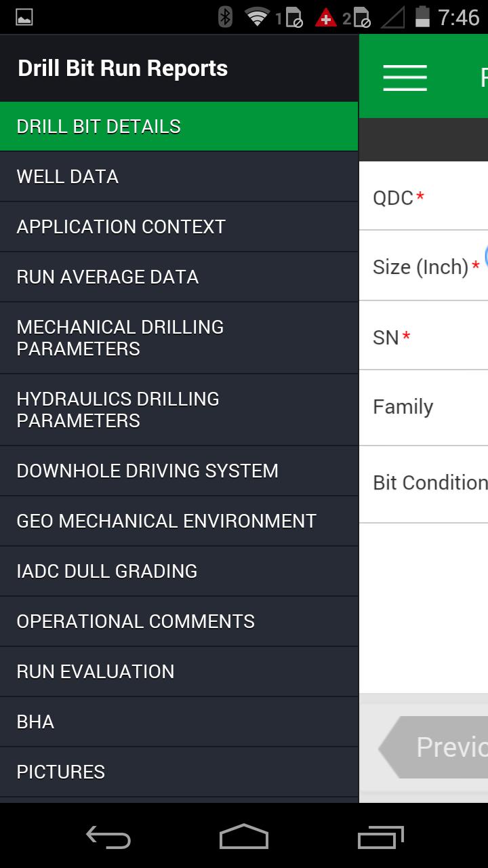Tap the Bluetooth status bar icon
Screen dimensions: 488x868
pyautogui.click(x=225, y=17)
